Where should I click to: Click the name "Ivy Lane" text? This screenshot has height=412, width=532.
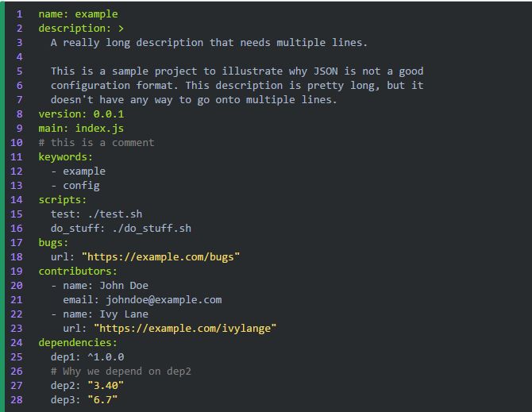[x=124, y=314]
